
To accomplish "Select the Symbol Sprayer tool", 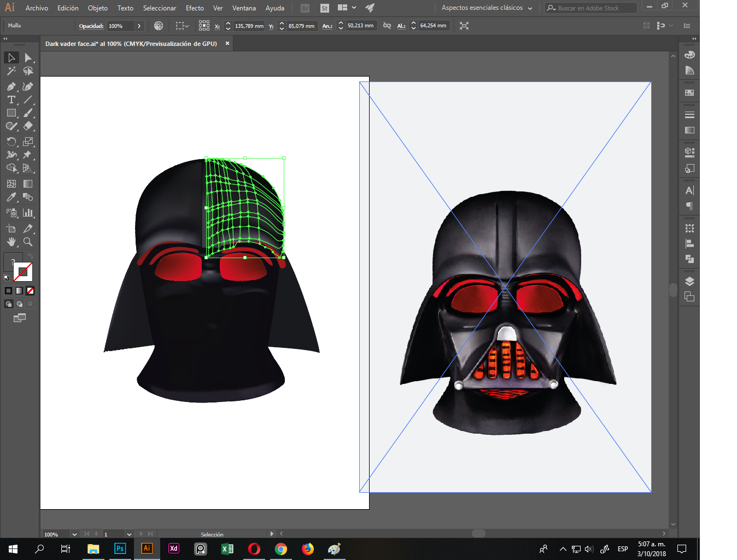I will coord(11,213).
